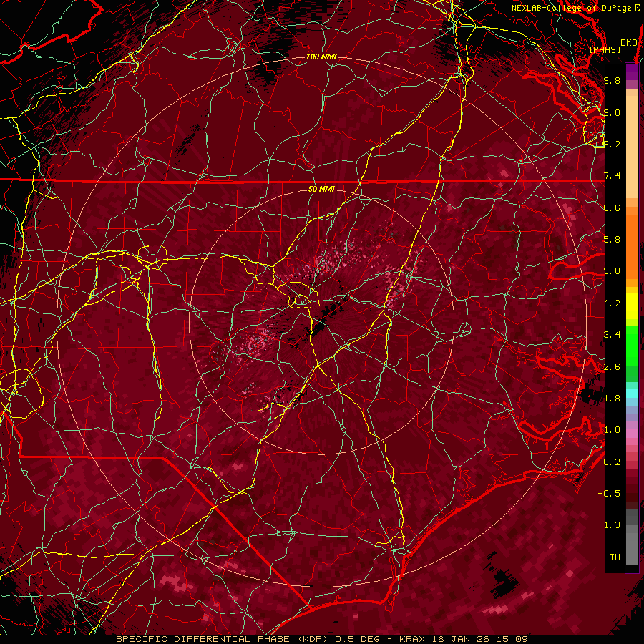
Task: Click the 3.4 value on color scale
Action: tap(612, 335)
